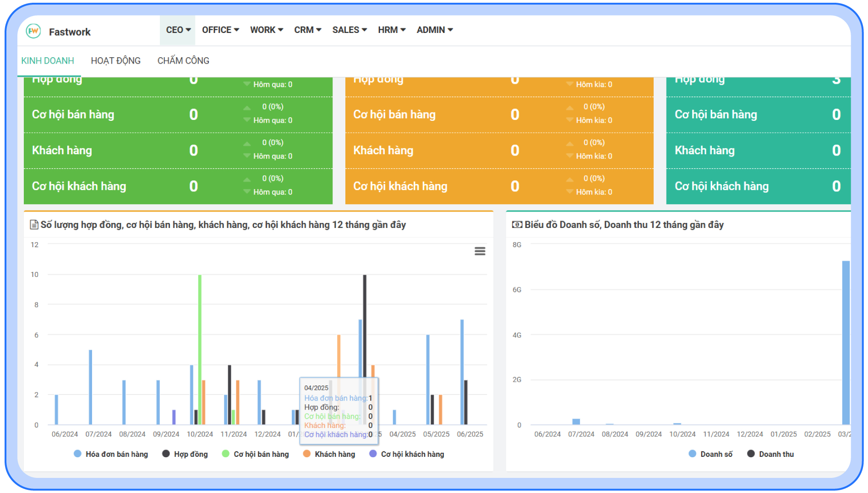Toggle the Doanh thu legend series
This screenshot has height=493, width=868.
tap(770, 454)
